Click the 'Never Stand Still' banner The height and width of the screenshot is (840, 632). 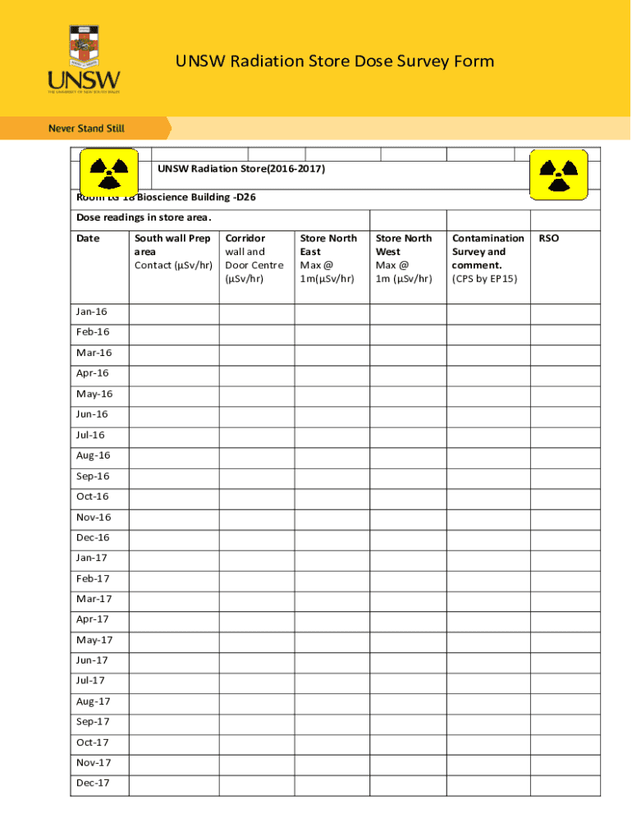(x=86, y=129)
